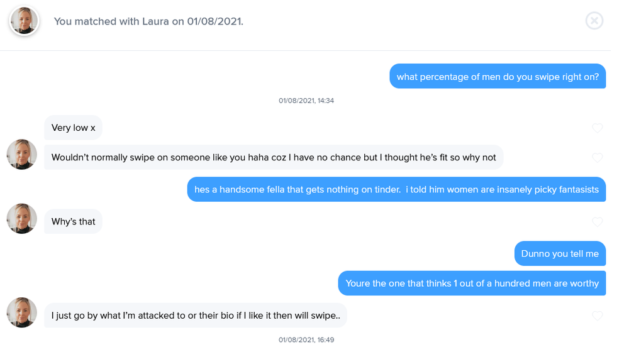Heart the "Wouldn't normally swipe" message
Viewport: 629px width, 364px height.
click(597, 158)
